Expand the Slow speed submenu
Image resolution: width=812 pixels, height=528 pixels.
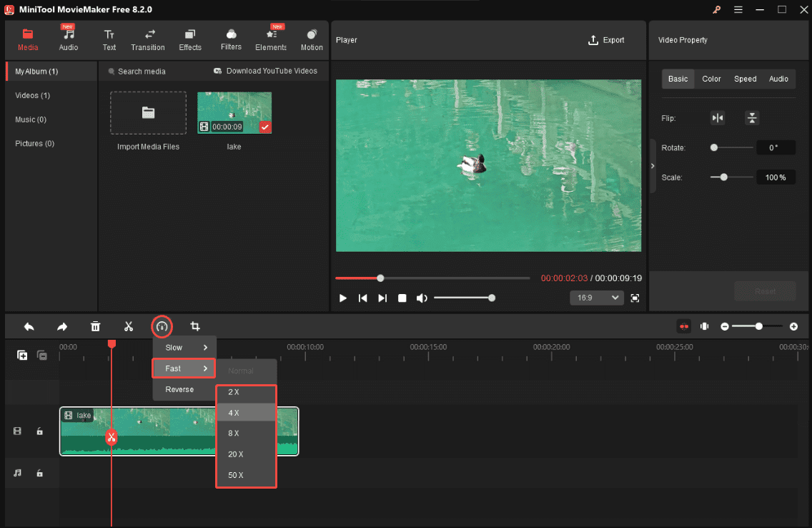[174, 347]
